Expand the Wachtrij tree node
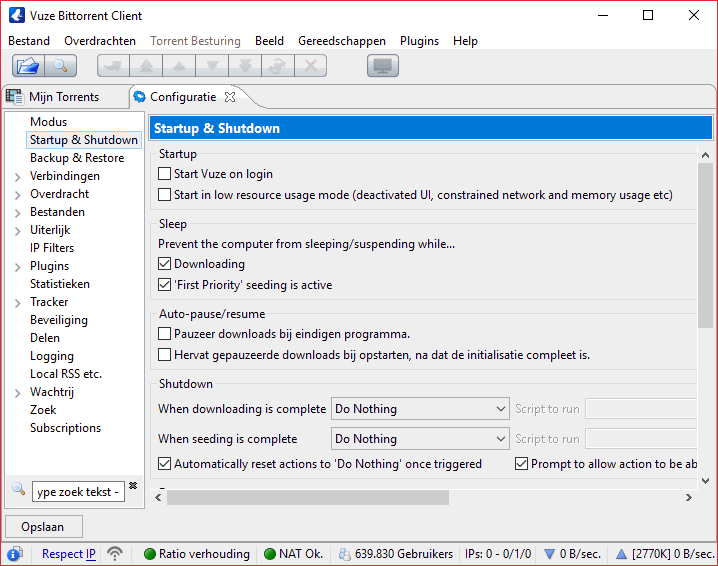The width and height of the screenshot is (718, 566). [x=17, y=393]
